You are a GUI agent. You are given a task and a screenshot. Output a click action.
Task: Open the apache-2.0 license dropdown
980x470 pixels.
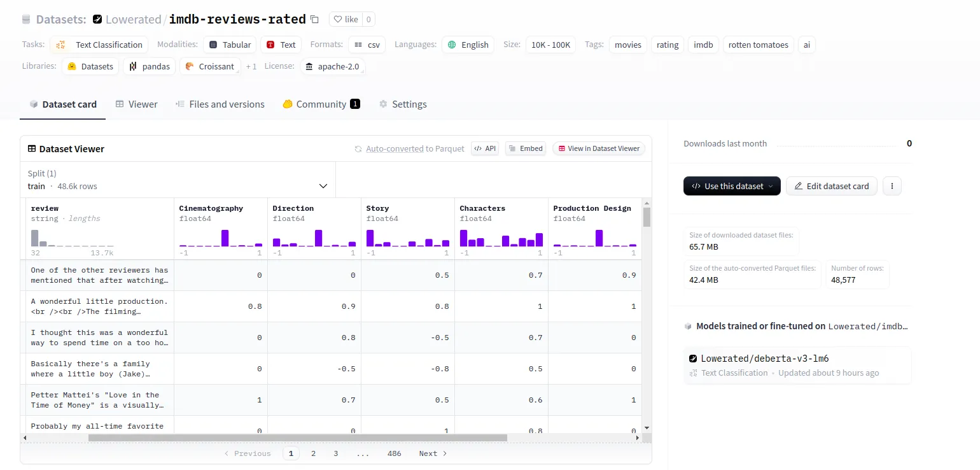coord(333,66)
